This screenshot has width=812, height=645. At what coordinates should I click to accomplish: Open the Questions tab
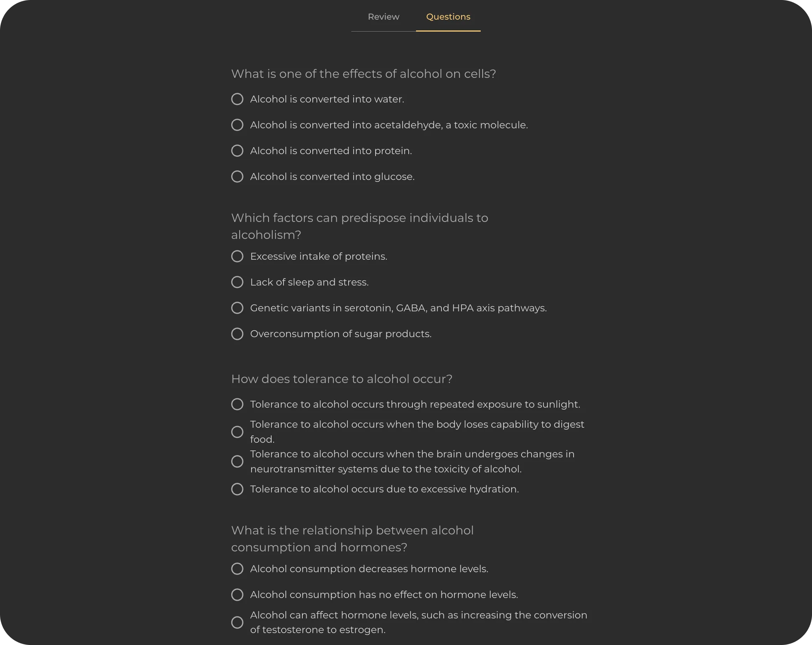click(x=448, y=17)
